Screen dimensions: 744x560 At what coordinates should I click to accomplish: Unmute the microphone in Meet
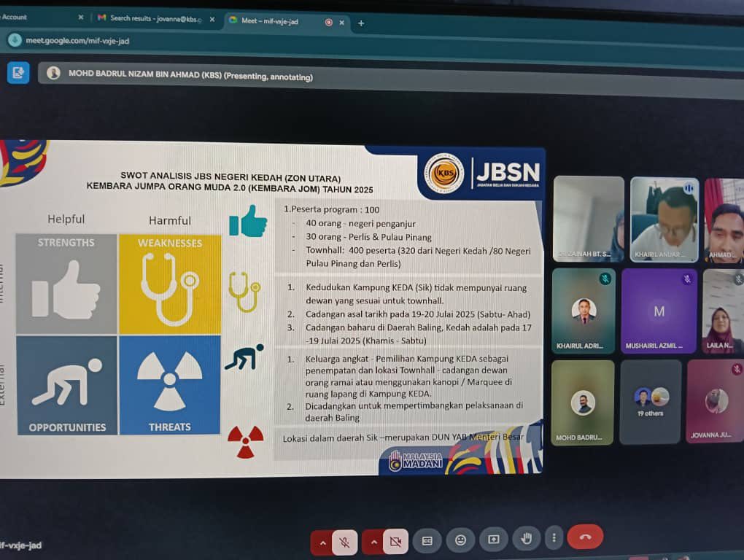point(344,541)
